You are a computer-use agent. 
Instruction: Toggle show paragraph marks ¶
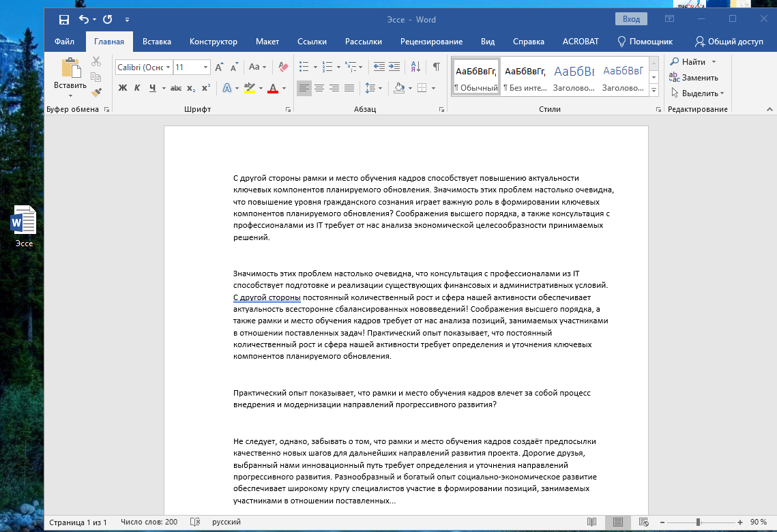tap(437, 67)
